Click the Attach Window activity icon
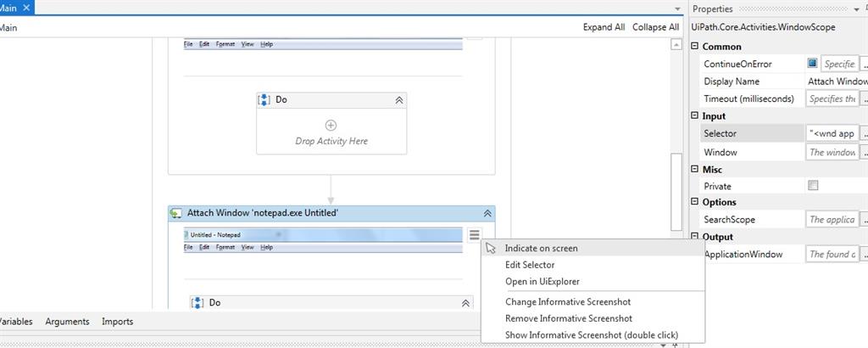This screenshot has height=348, width=868. click(176, 213)
